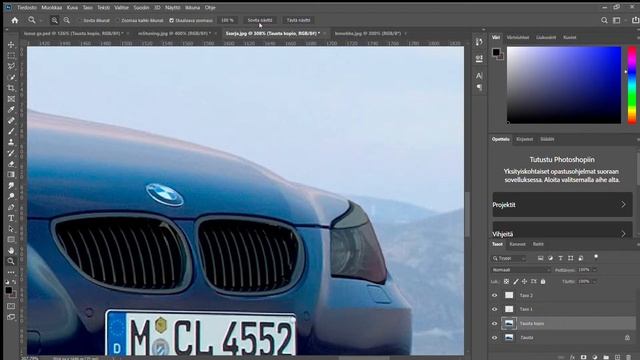Click the 100 % zoom button
This screenshot has height=360, width=640.
(227, 20)
